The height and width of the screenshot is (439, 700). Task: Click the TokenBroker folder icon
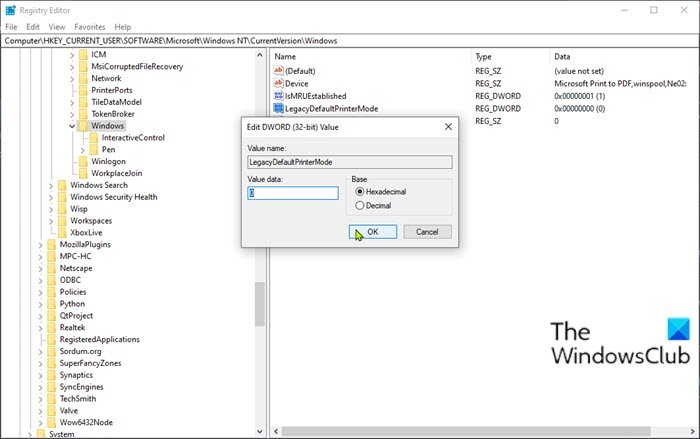tap(83, 114)
